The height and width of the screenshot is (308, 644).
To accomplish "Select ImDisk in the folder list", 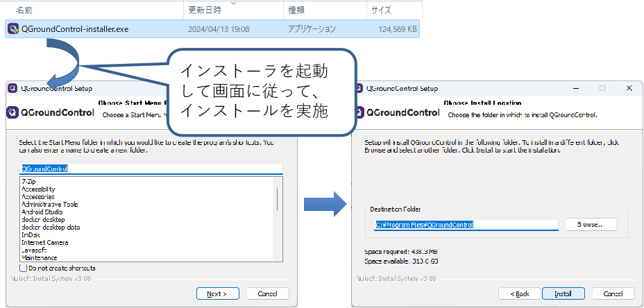I will click(31, 235).
